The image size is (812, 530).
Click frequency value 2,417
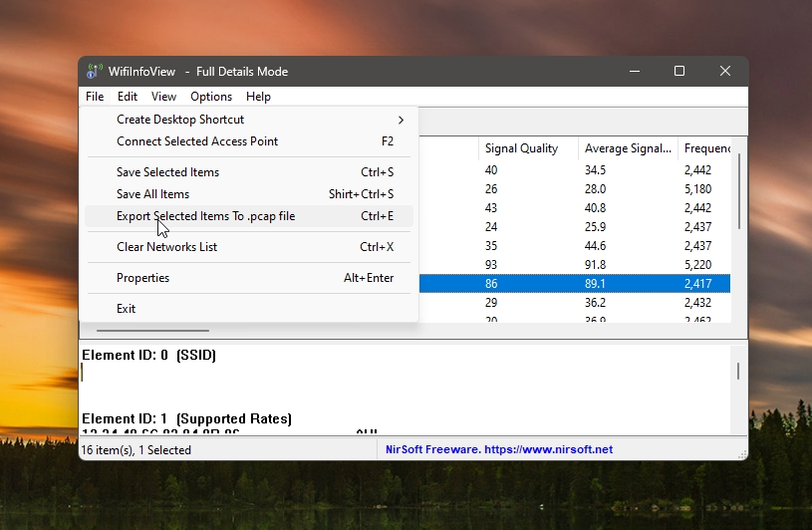[x=697, y=284]
